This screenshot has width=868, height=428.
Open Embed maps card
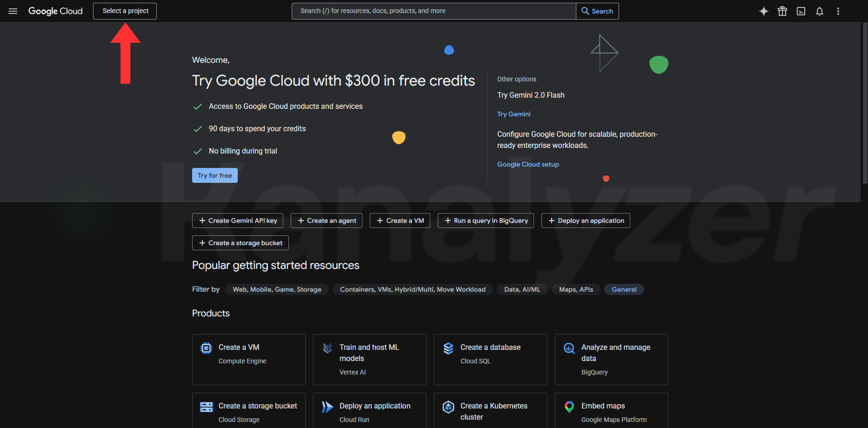click(x=612, y=411)
